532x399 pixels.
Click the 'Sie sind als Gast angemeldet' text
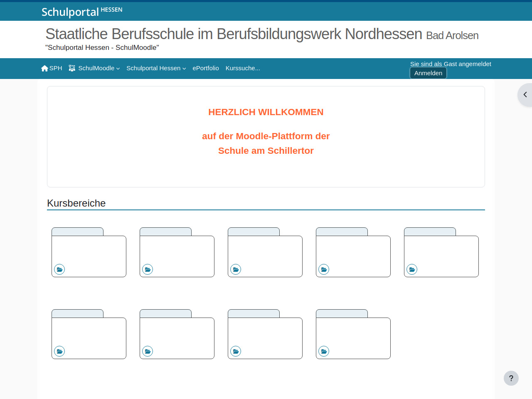click(451, 64)
